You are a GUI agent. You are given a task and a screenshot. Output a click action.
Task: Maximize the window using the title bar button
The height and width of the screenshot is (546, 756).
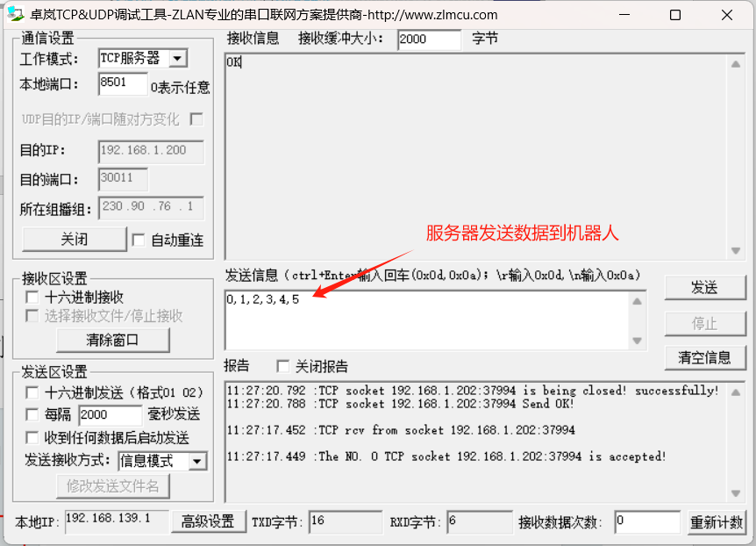pyautogui.click(x=675, y=15)
